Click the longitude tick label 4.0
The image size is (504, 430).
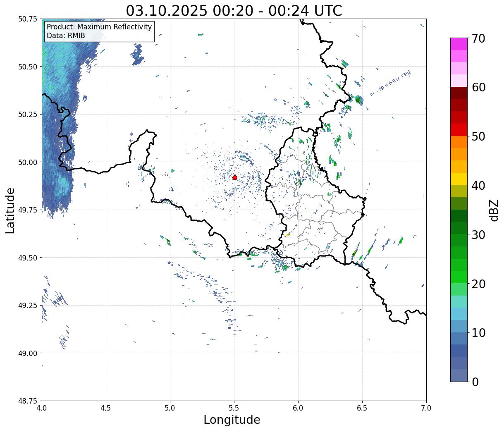42,408
